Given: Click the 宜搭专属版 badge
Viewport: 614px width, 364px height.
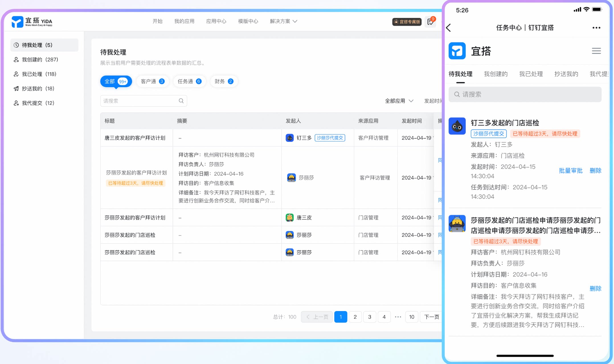Looking at the screenshot, I should click(x=407, y=22).
